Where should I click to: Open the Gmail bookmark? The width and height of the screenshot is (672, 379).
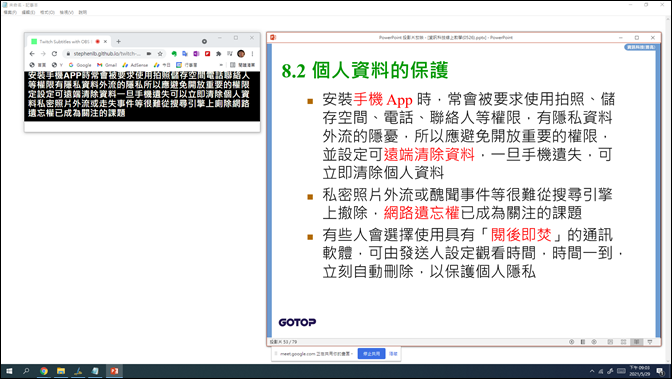coord(107,65)
